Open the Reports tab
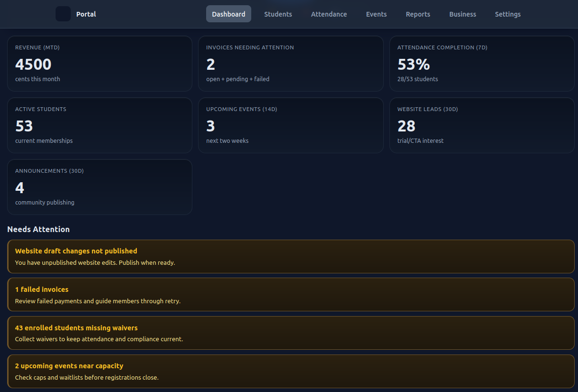Viewport: 578px width, 392px height. point(418,14)
